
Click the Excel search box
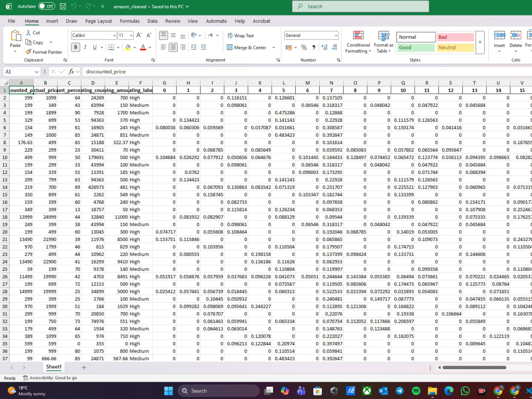coord(360,6)
